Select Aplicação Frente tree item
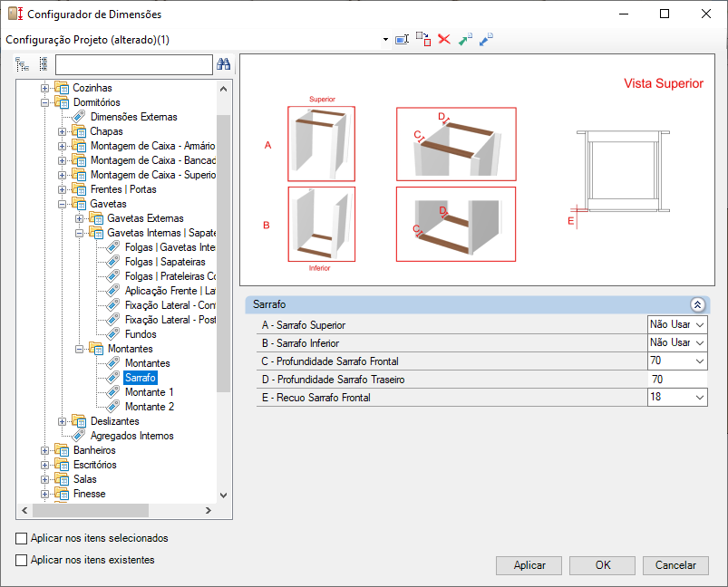Viewport: 728px width, 587px height. 170,291
